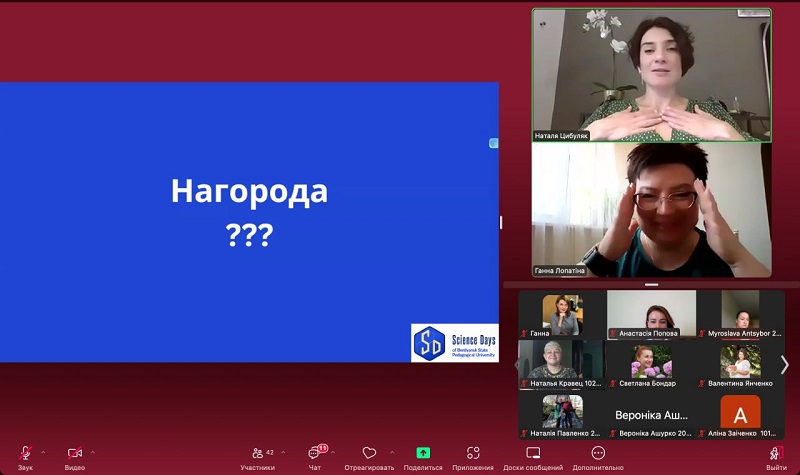Show next page of participant thumbnails
Screen dimensions: 800x475
(784, 365)
